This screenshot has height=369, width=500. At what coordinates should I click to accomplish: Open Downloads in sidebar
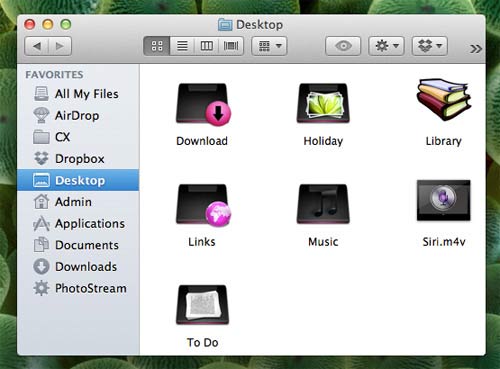(78, 267)
